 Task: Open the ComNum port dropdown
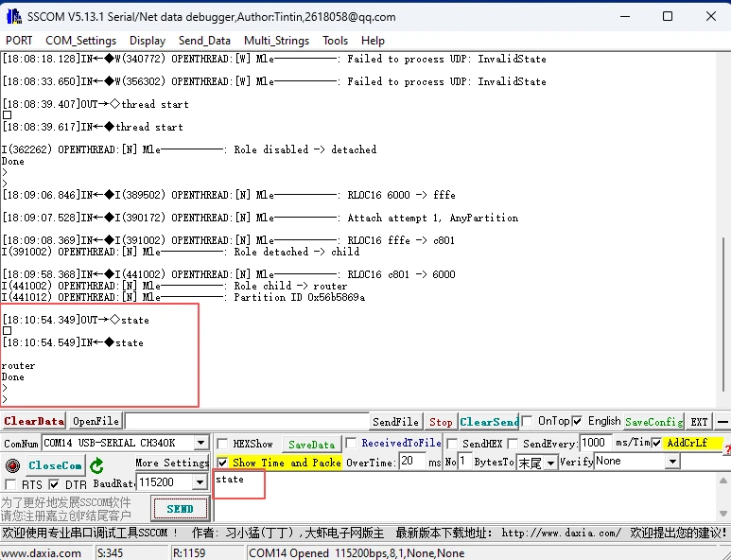tap(200, 443)
